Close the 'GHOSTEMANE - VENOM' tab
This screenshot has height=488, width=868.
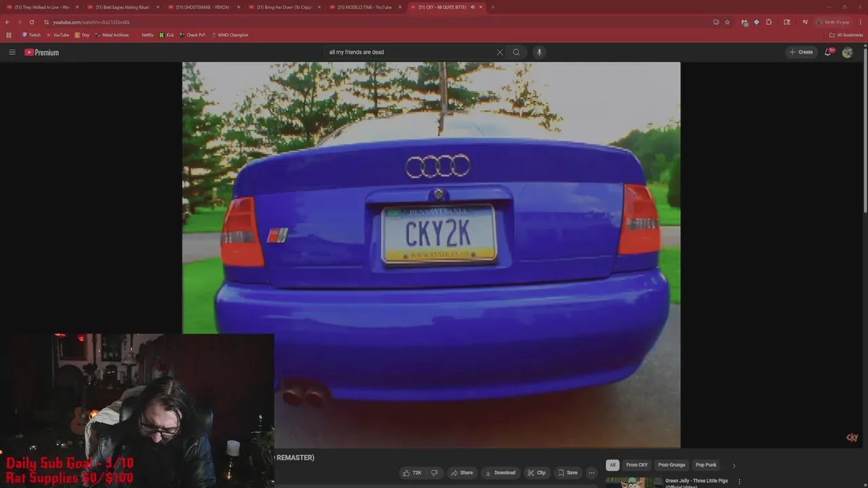point(239,7)
